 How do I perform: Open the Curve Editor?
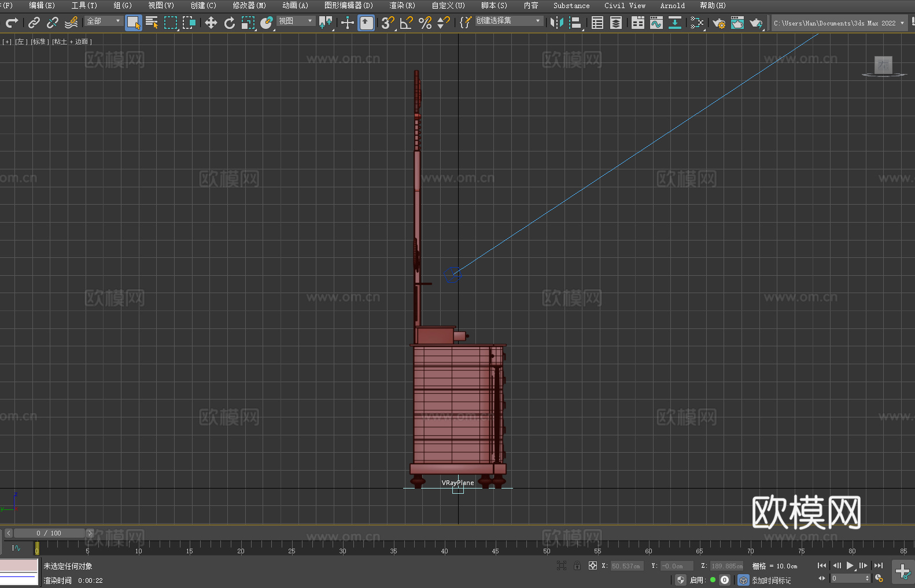pyautogui.click(x=656, y=23)
